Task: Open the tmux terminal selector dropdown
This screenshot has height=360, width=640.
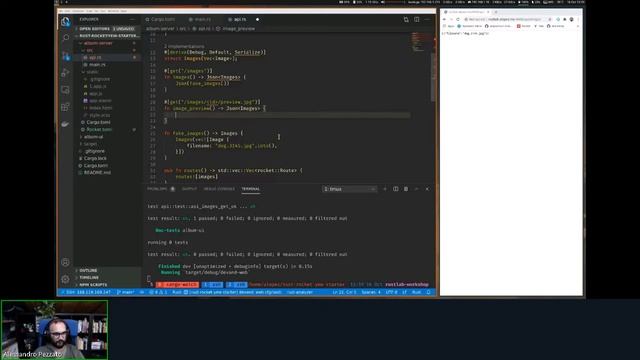Action: pos(349,189)
